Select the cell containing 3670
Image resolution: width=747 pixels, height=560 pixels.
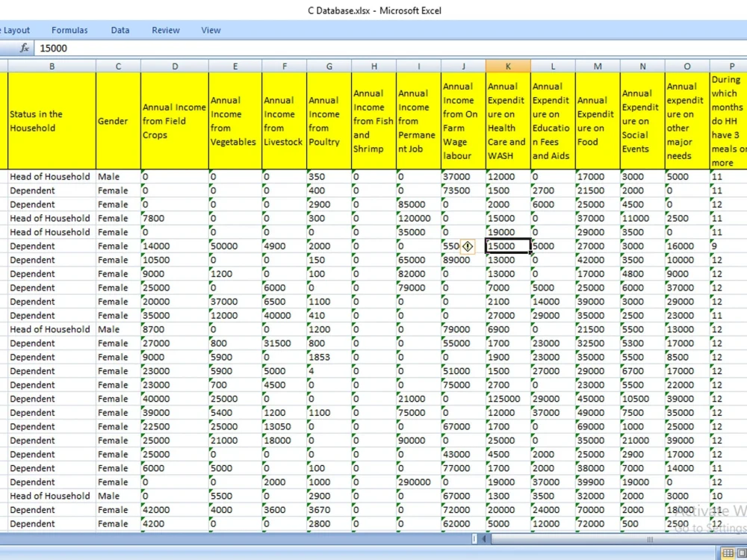(329, 510)
